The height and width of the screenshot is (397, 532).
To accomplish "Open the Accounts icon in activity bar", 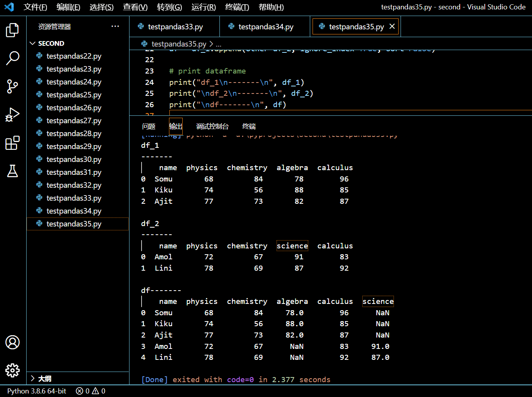I will [13, 342].
